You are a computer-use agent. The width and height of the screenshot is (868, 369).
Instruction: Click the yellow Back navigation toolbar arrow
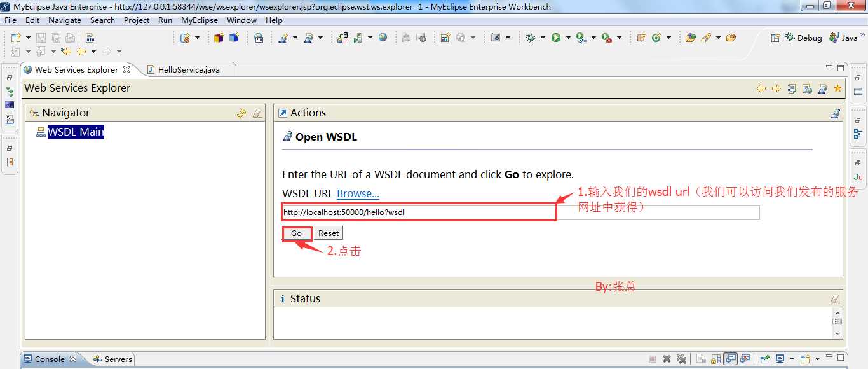81,52
